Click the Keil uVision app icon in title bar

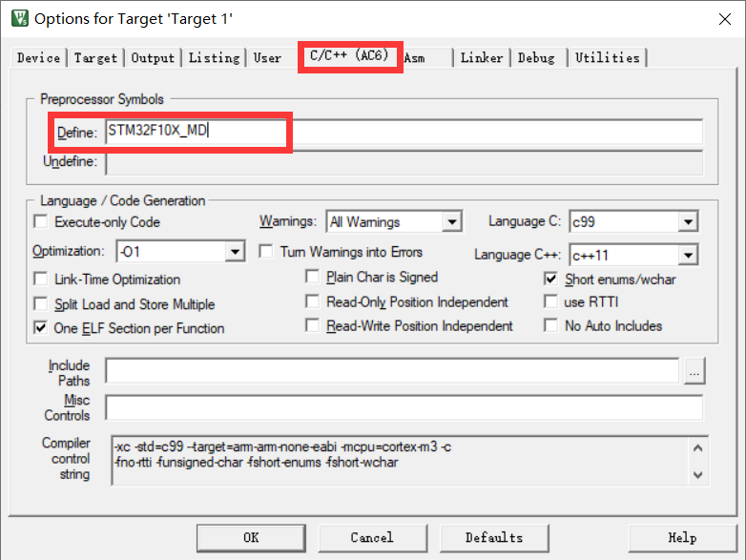coord(20,18)
